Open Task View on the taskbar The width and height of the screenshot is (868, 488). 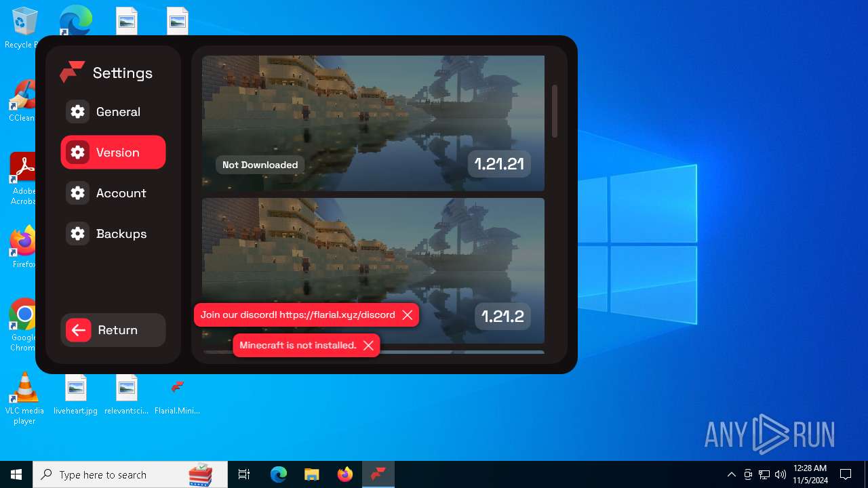click(244, 474)
